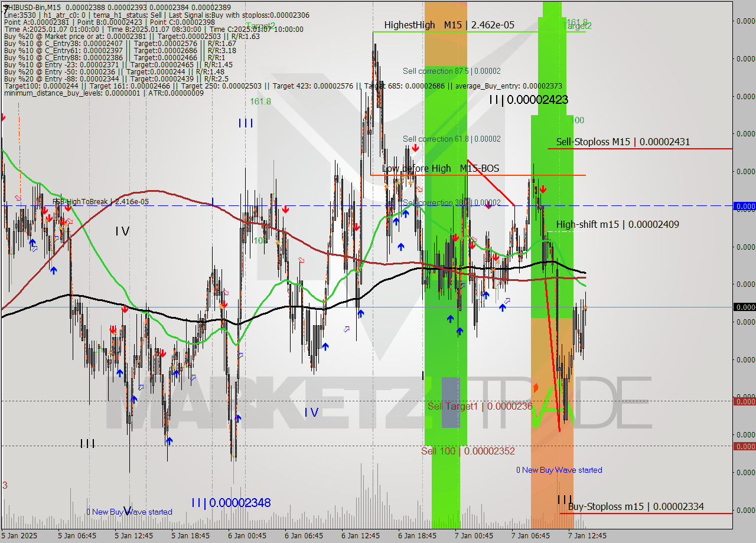Click the orange diamond marker beside Sell Target1

536,388
